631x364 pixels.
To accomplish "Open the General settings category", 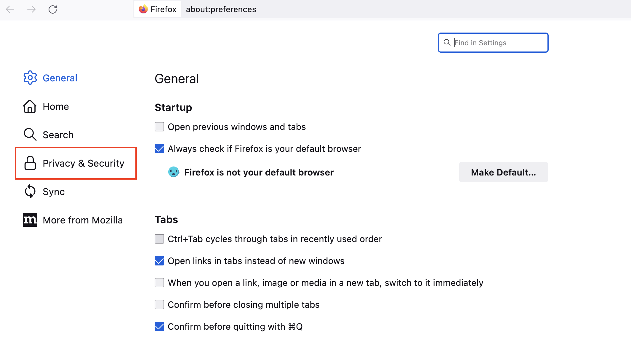I will tap(50, 78).
